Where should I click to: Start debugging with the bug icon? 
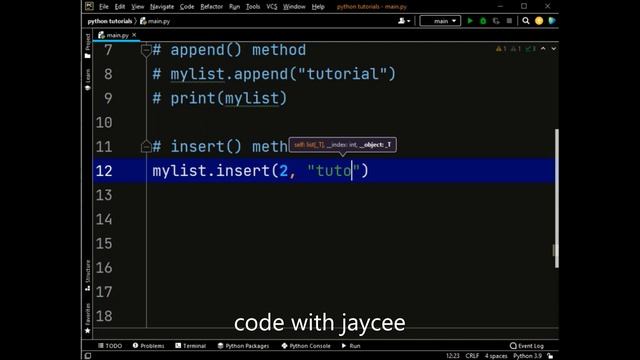483,21
